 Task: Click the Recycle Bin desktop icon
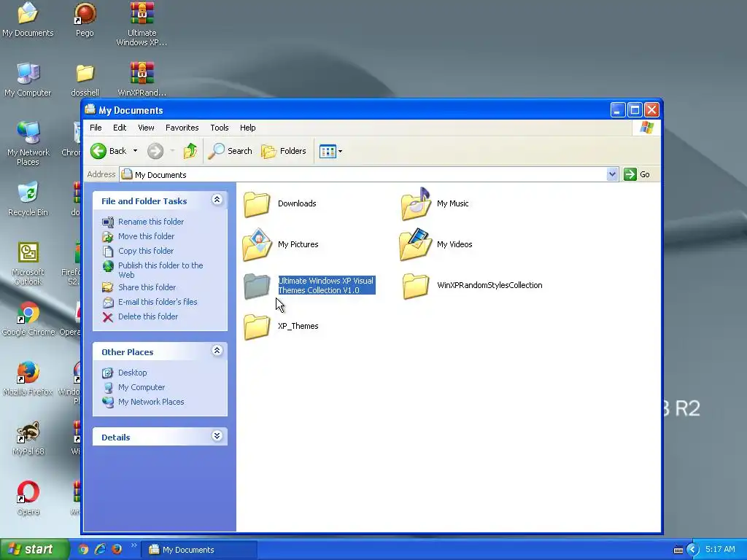point(28,199)
